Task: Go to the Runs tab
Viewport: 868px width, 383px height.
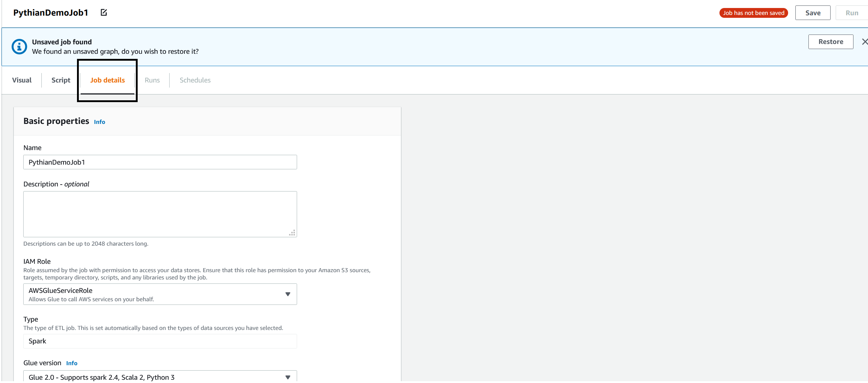Action: (x=152, y=80)
